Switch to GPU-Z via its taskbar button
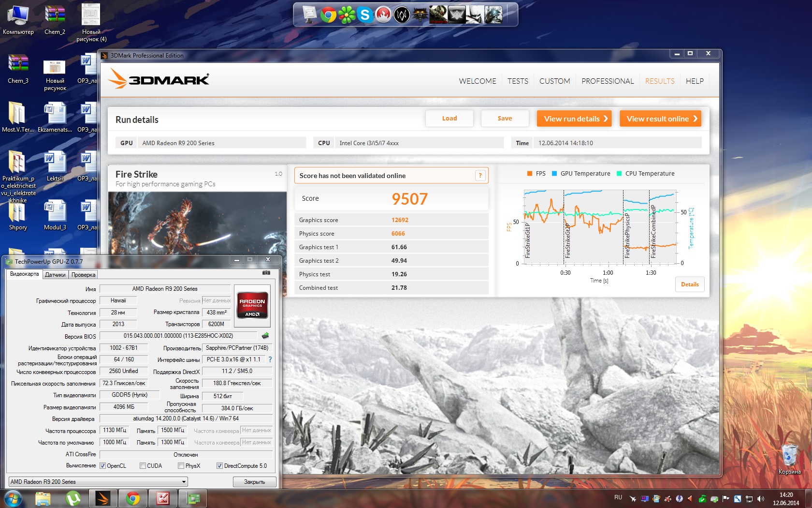812x508 pixels. 193,498
